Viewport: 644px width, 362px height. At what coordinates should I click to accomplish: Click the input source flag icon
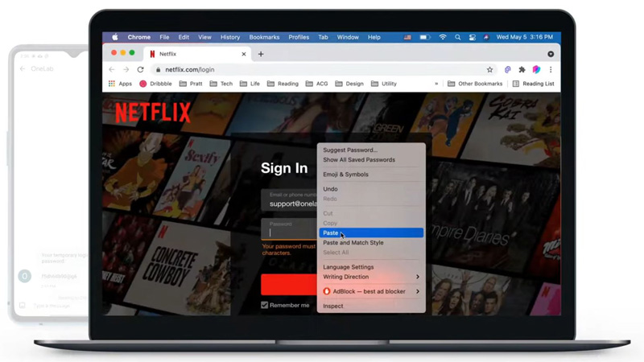pyautogui.click(x=407, y=37)
